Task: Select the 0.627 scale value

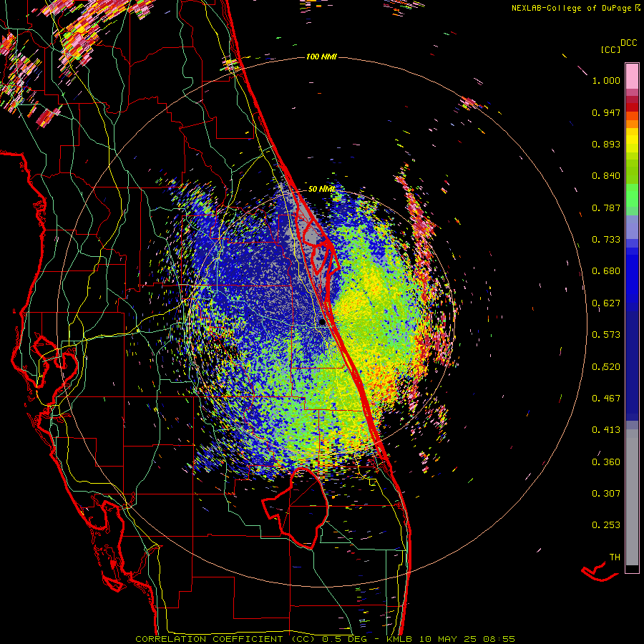Action: [x=606, y=303]
